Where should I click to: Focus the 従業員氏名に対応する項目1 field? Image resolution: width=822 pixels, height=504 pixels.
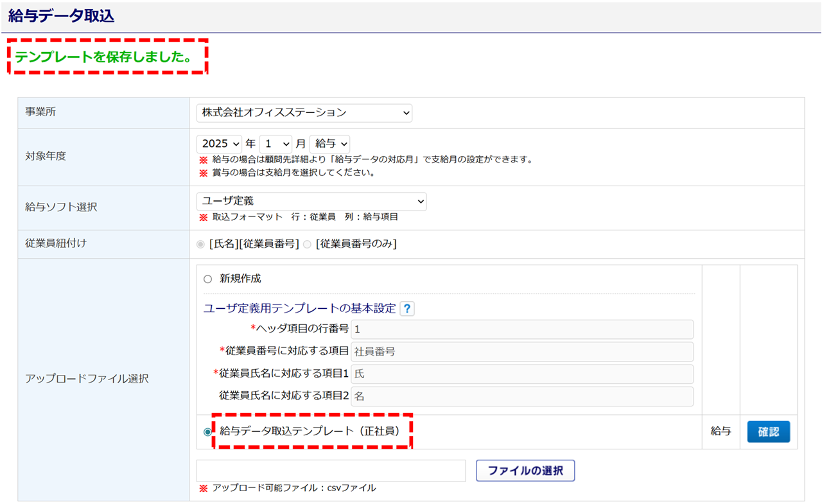click(522, 374)
